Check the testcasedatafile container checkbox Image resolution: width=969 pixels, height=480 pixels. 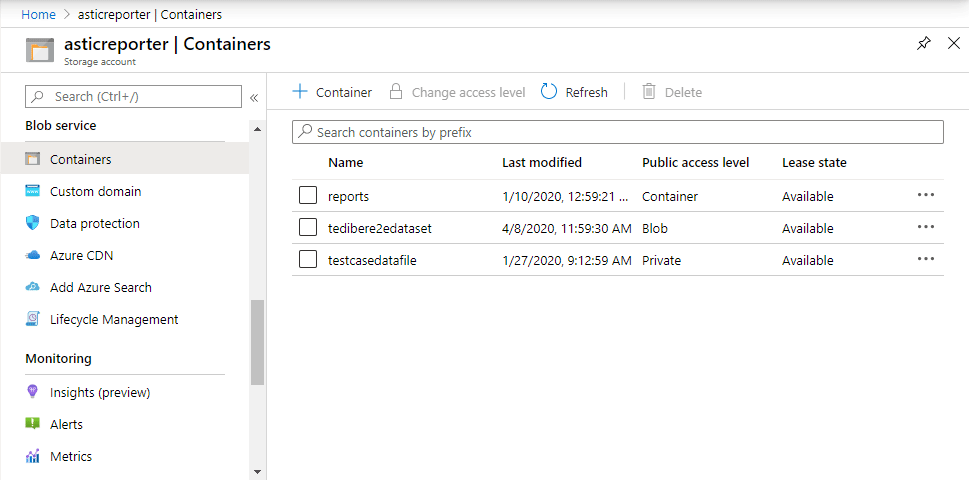308,260
